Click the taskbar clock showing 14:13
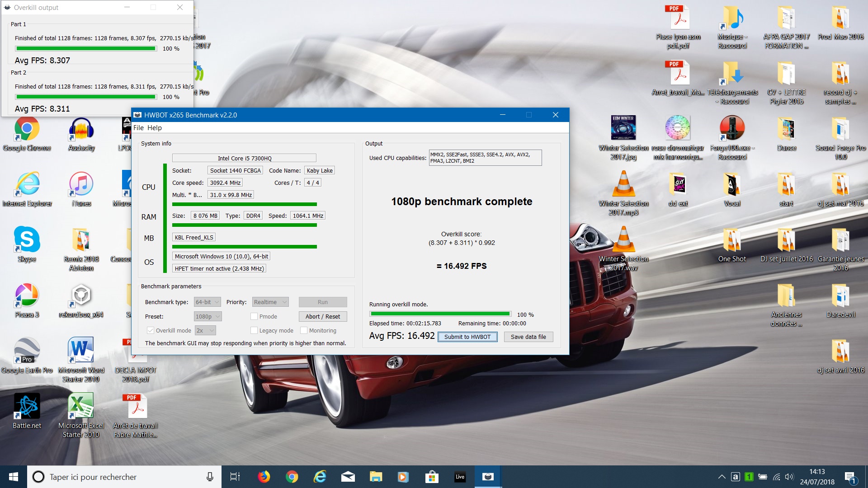 click(817, 477)
